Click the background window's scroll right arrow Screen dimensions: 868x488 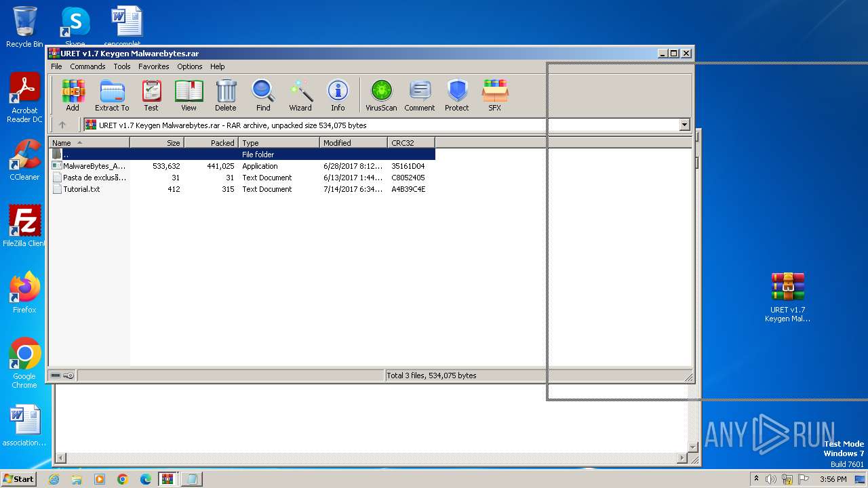coord(682,459)
